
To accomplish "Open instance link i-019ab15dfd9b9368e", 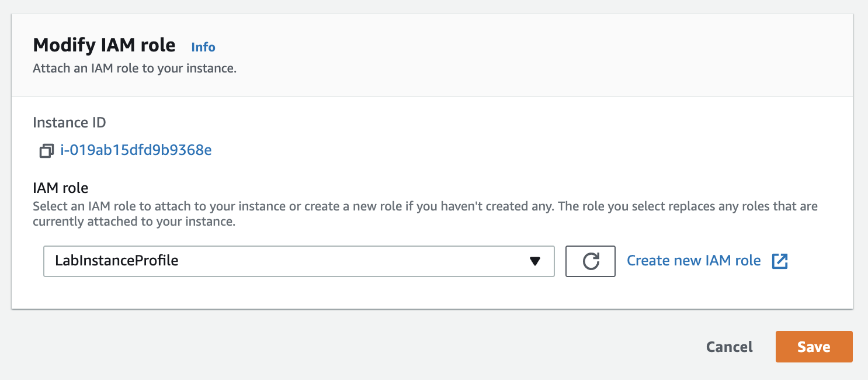I will tap(136, 150).
